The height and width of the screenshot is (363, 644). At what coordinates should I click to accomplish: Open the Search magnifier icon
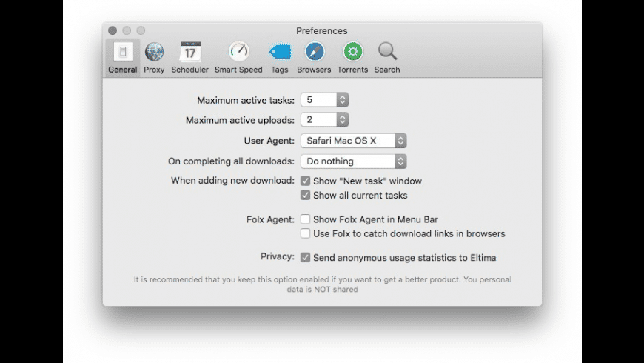(x=387, y=52)
